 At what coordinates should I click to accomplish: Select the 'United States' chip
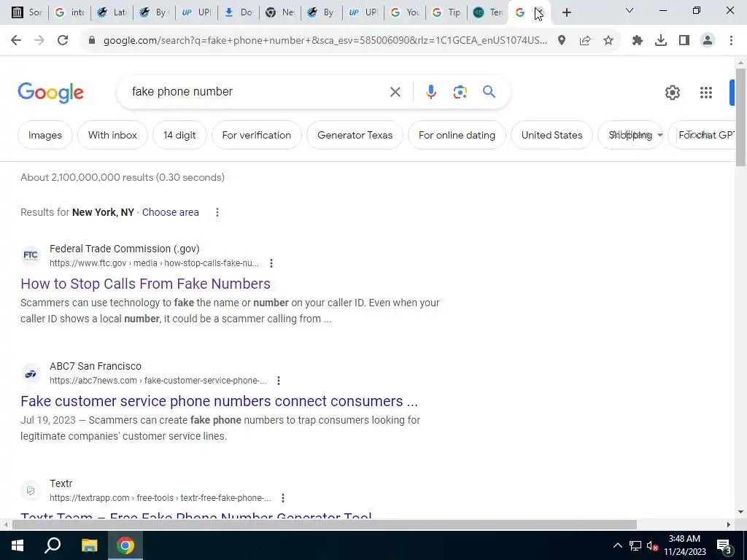[x=551, y=135]
